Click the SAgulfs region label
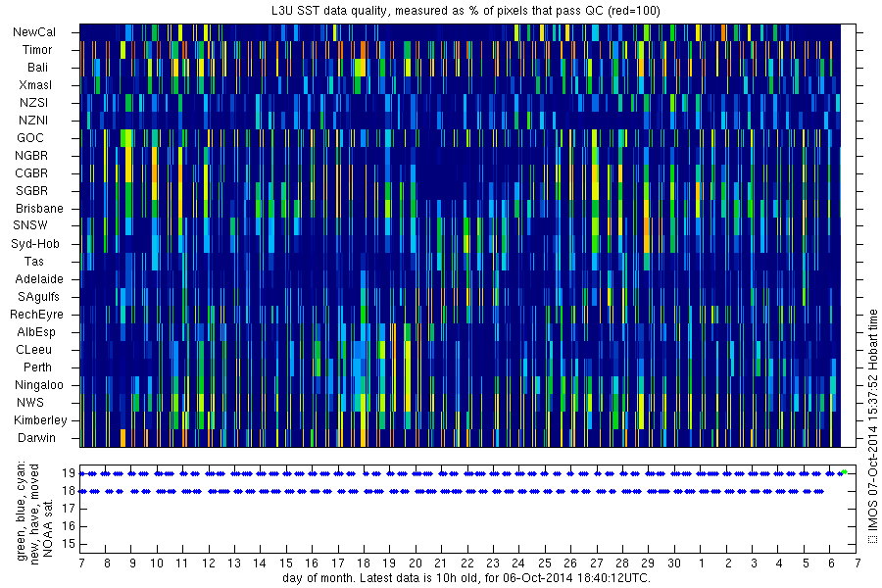The height and width of the screenshot is (588, 882). pos(38,297)
